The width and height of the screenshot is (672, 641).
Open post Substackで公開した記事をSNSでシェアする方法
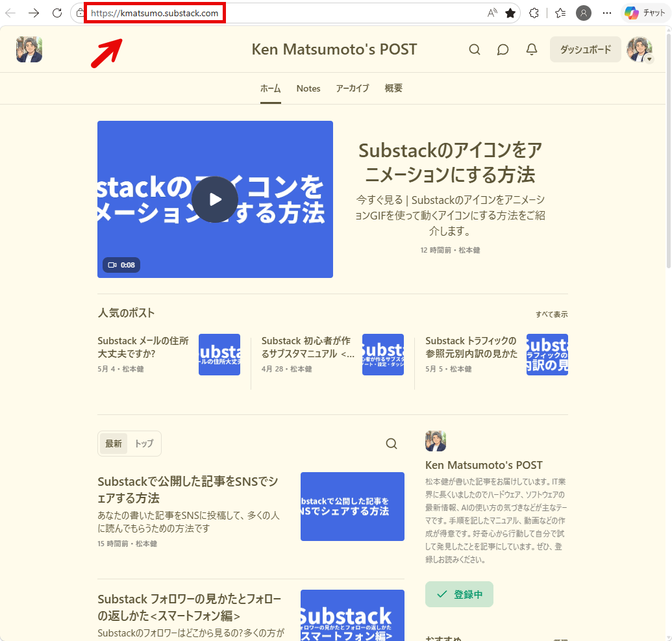(x=188, y=490)
